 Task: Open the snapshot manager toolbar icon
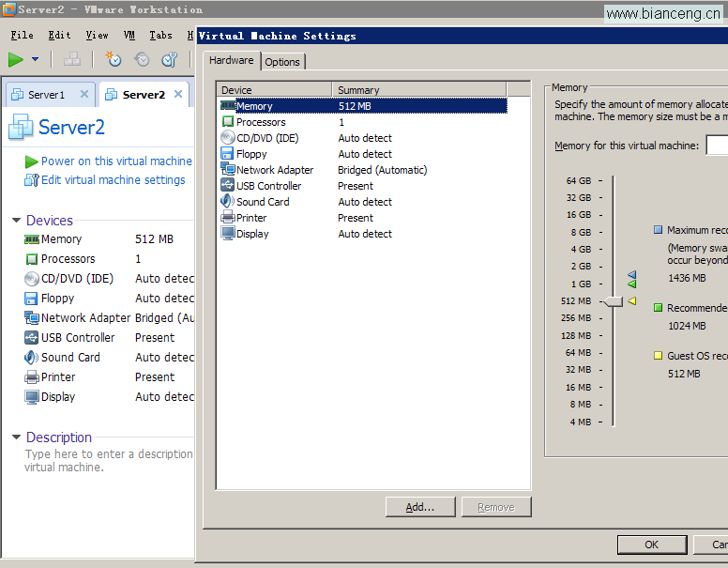[x=170, y=59]
